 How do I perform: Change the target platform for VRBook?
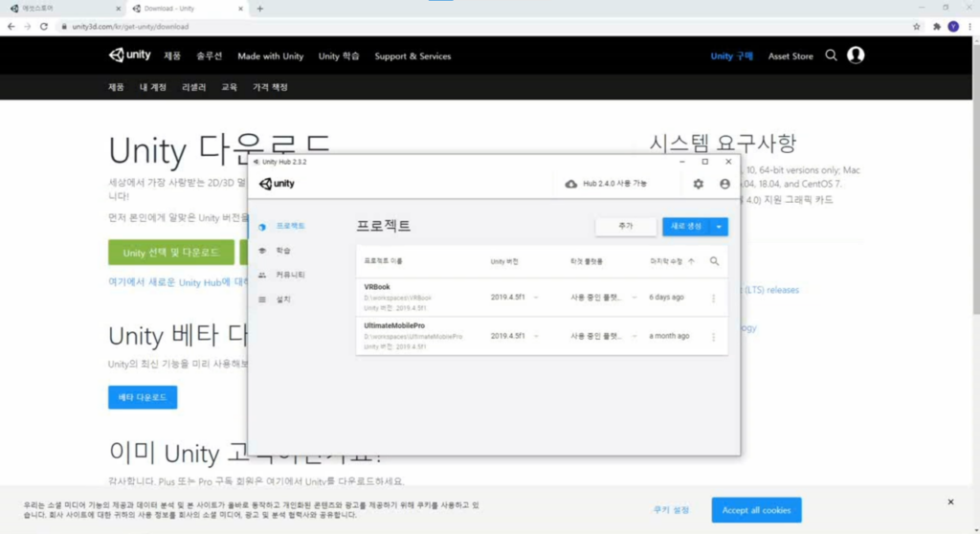[x=635, y=298]
